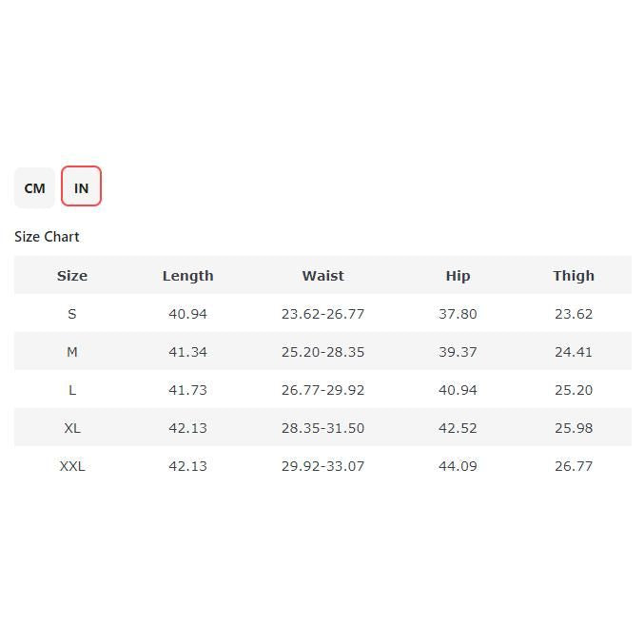Select the 44.09 hip value
Image resolution: width=644 pixels, height=644 pixels.
(458, 466)
